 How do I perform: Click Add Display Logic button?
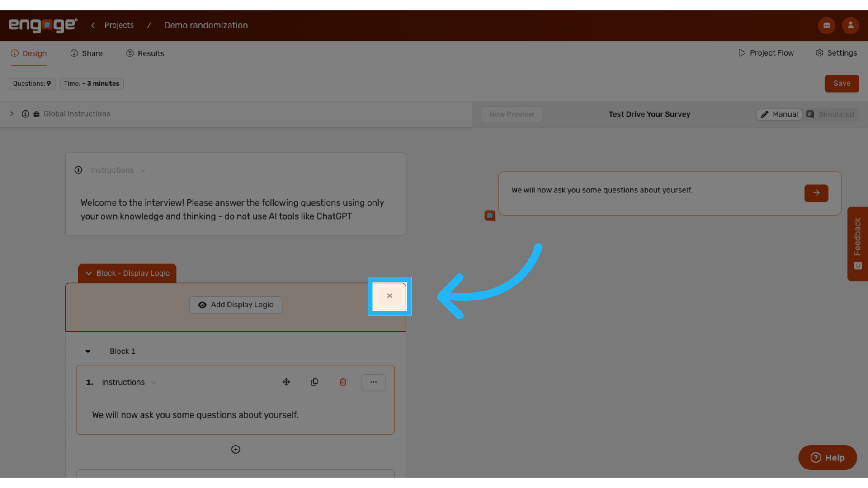point(236,305)
